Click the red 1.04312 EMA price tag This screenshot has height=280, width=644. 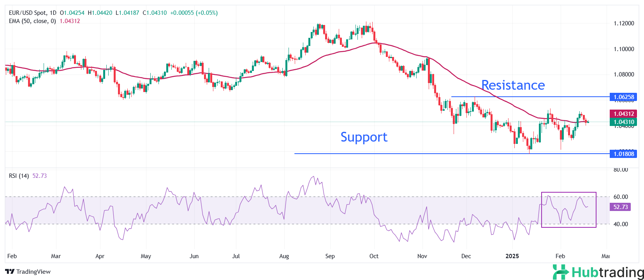(623, 113)
